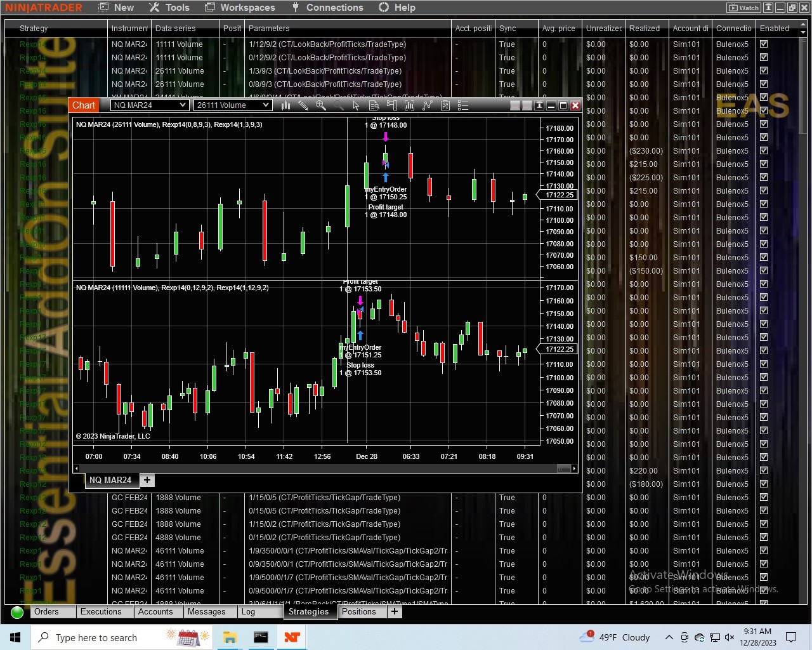This screenshot has width=812, height=650.
Task: Open the Indicators icon in chart toolbar
Action: (x=409, y=105)
